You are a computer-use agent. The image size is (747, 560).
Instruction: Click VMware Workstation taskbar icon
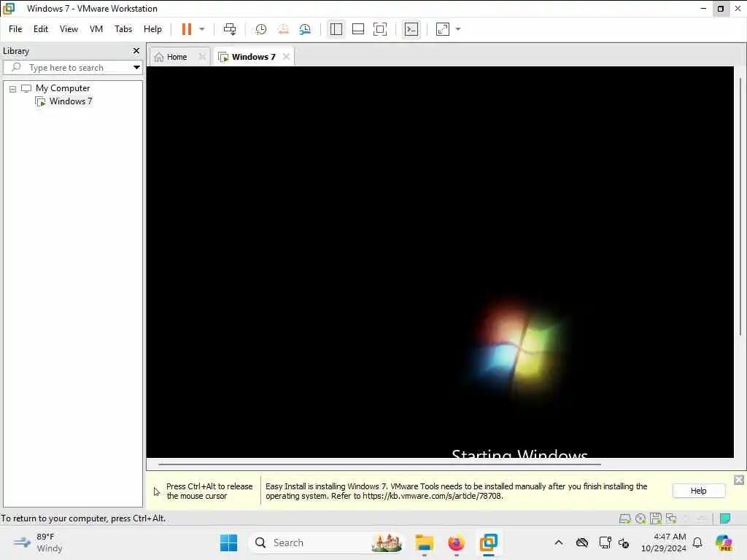click(488, 542)
